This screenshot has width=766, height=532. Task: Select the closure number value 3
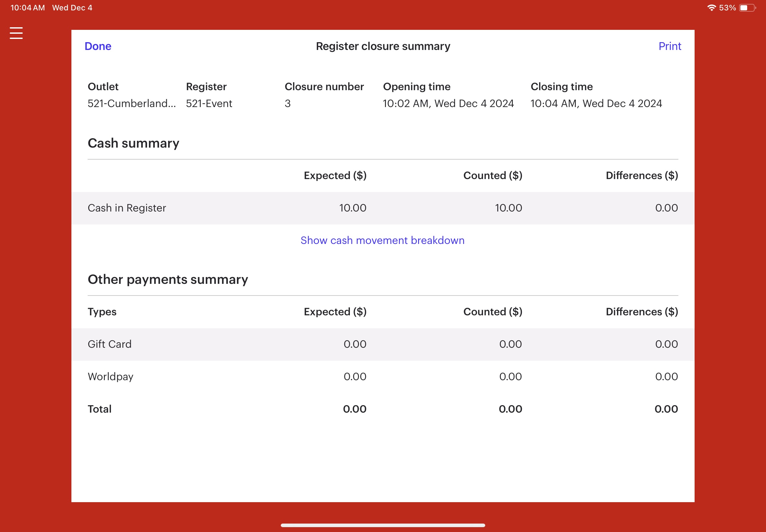pos(288,104)
